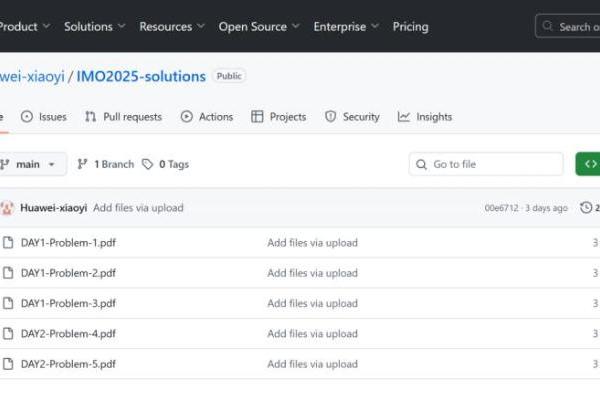600x400 pixels.
Task: Expand the Enterprise dropdown
Action: coord(346,27)
